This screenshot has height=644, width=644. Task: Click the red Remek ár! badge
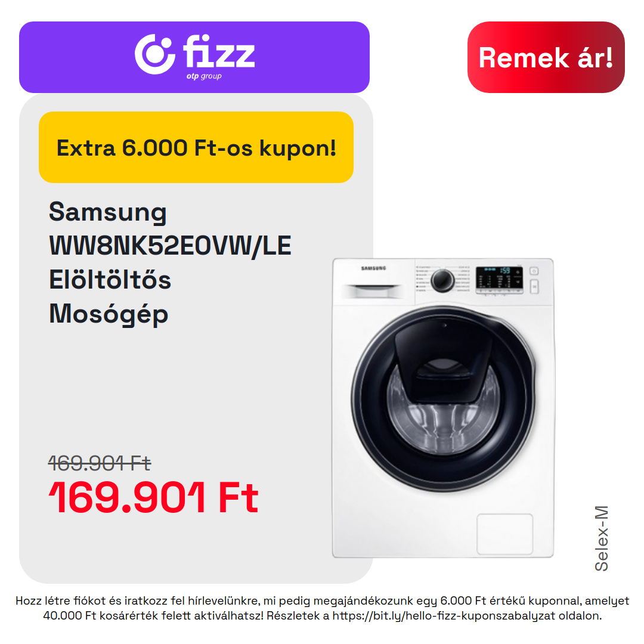[x=546, y=57]
